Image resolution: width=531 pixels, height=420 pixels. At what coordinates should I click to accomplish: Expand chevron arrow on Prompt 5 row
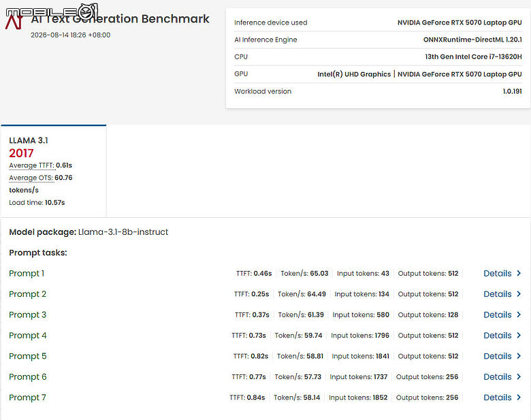click(519, 355)
